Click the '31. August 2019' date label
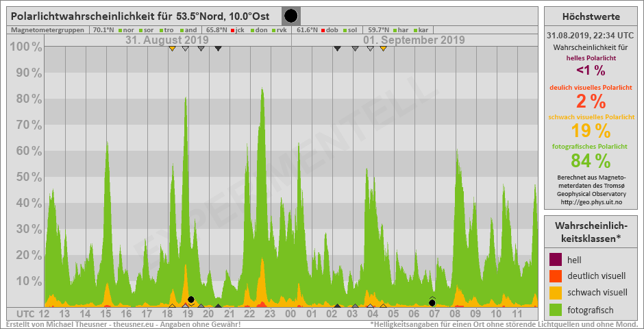The height and width of the screenshot is (329, 644). [x=167, y=40]
